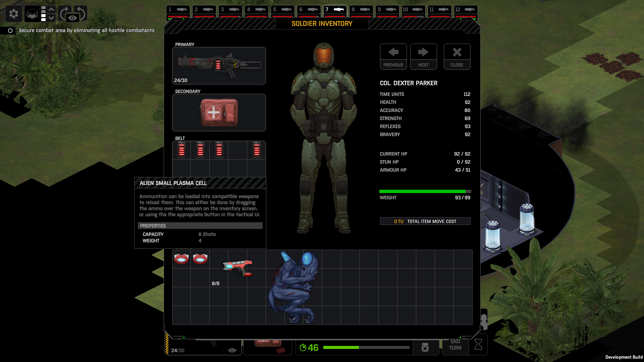Select soldier tab 1

tap(178, 11)
